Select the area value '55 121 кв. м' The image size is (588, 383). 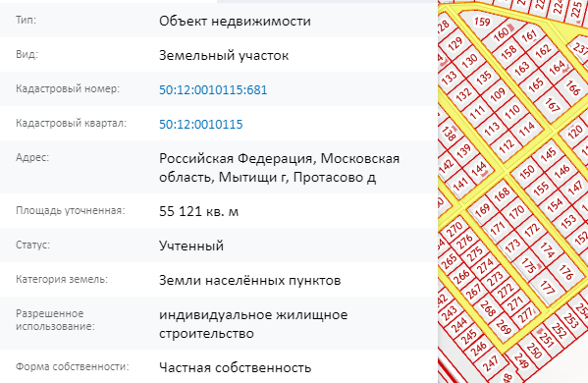[198, 211]
